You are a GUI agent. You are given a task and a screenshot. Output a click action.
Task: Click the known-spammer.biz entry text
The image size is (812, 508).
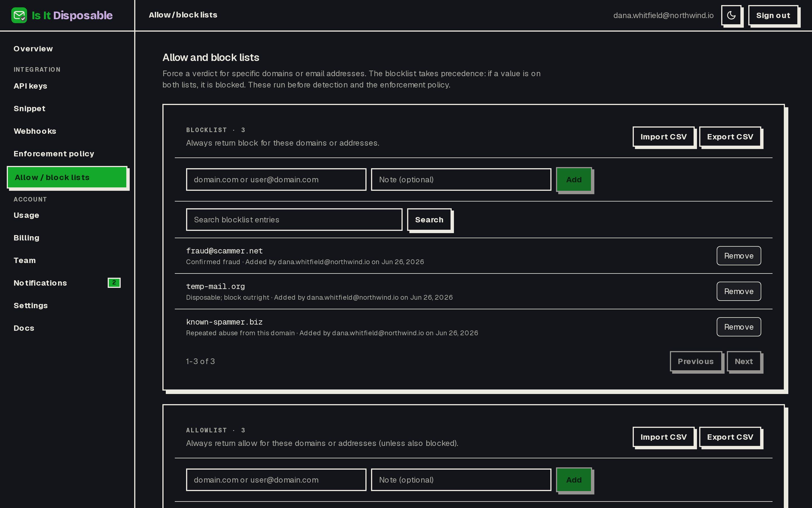coord(224,322)
